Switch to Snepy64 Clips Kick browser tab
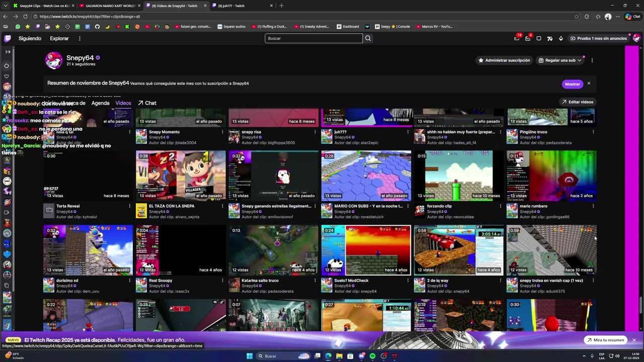 (x=44, y=6)
